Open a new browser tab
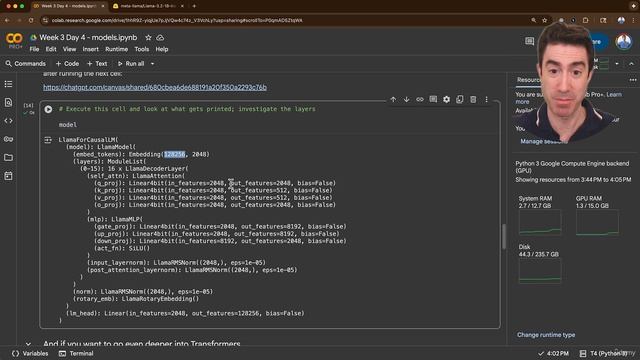The height and width of the screenshot is (360, 640). (194, 6)
